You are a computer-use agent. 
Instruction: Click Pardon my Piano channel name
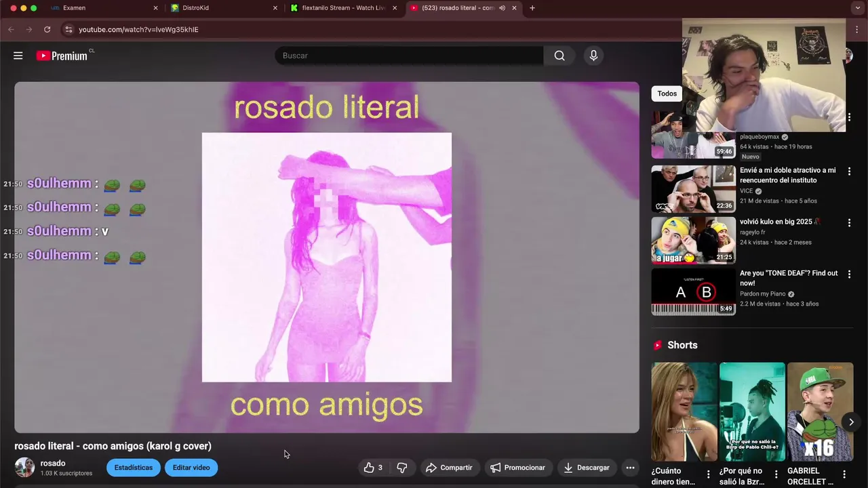[x=762, y=294]
